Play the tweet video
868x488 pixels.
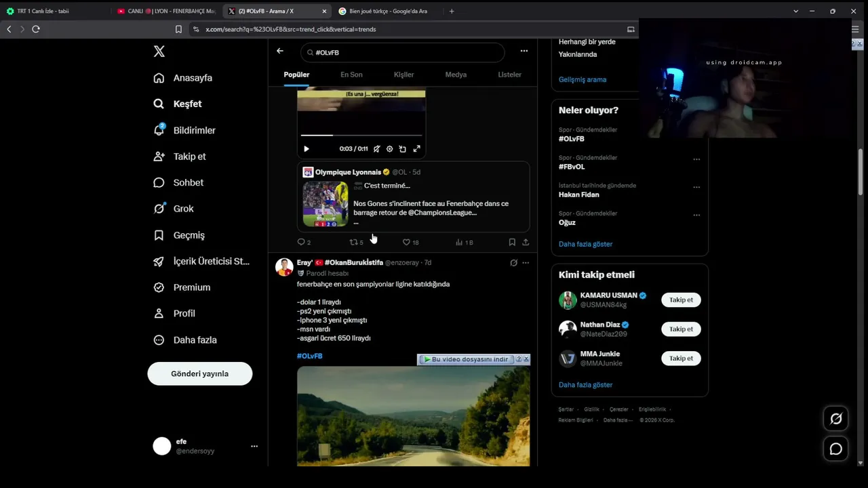[x=307, y=149]
